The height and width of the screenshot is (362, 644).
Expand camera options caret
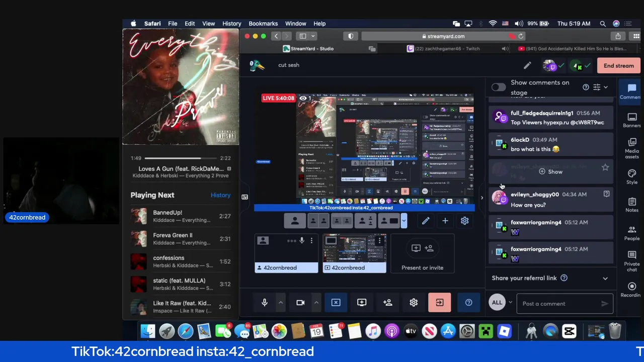316,302
